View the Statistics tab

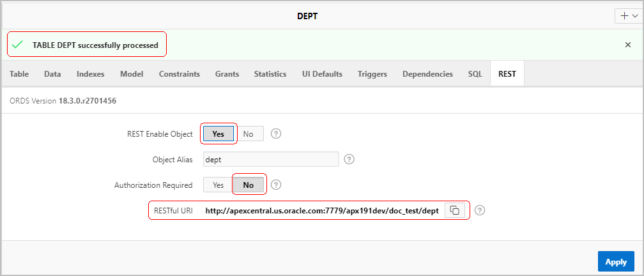pyautogui.click(x=270, y=74)
